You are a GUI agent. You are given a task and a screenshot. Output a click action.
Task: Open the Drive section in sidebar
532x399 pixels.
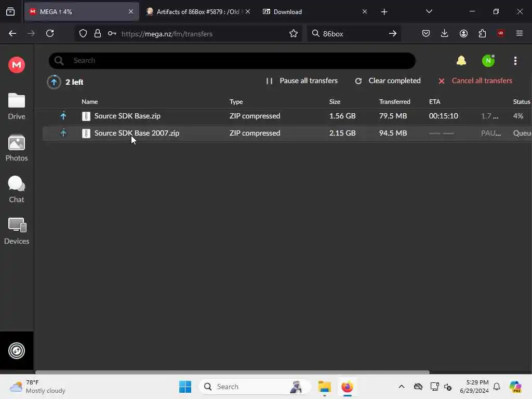[16, 106]
